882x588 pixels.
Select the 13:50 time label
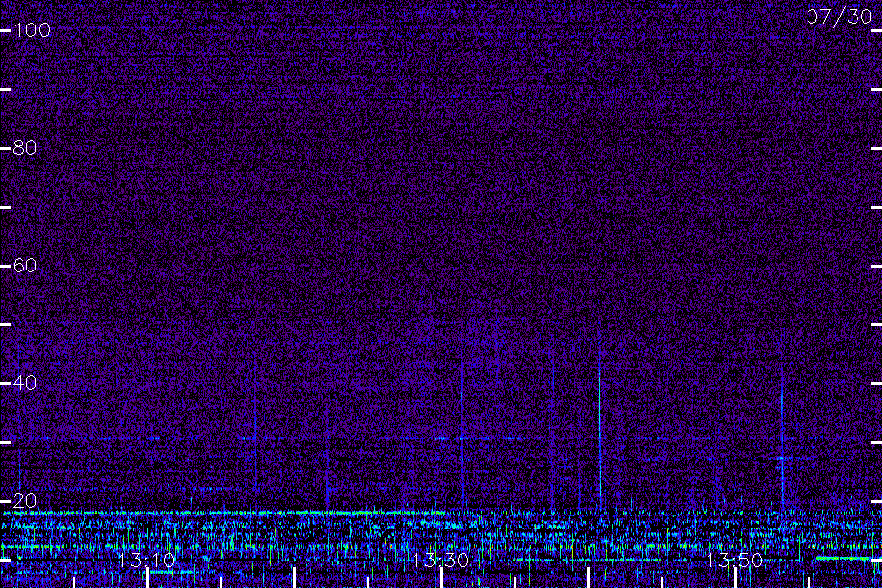point(735,560)
